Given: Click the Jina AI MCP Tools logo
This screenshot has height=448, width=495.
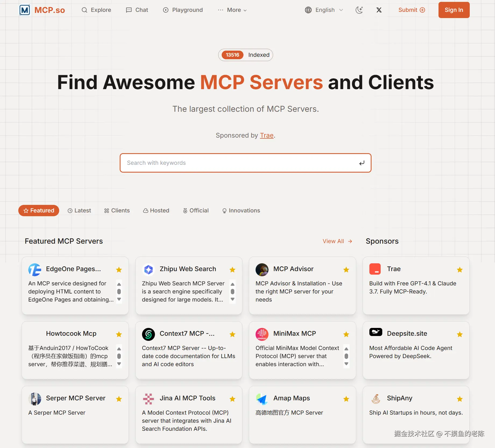Looking at the screenshot, I should (x=148, y=399).
